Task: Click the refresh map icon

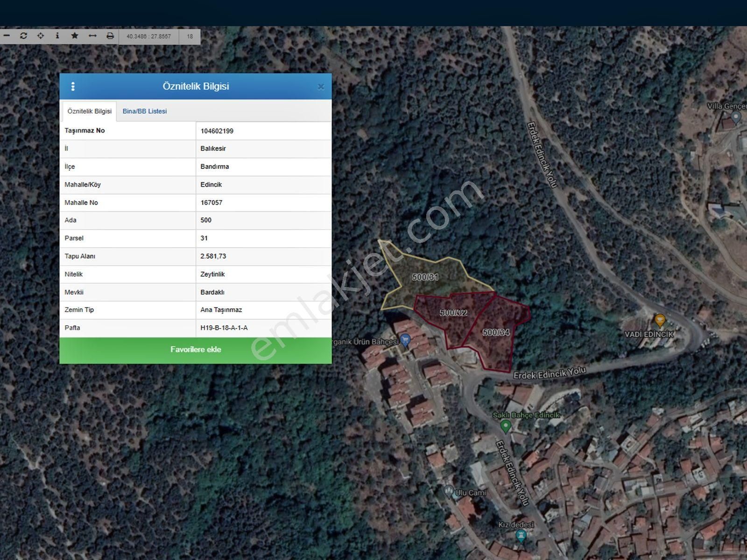Action: tap(23, 36)
